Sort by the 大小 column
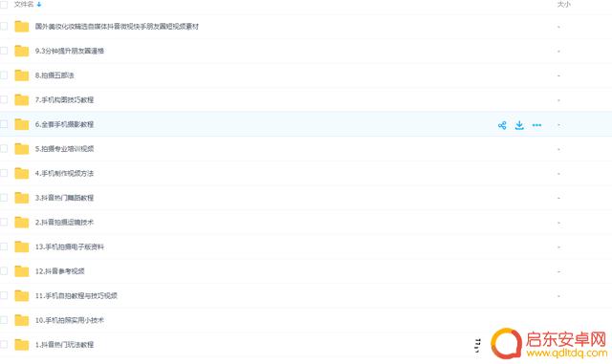Viewport: 612px width, 364px height. pyautogui.click(x=563, y=5)
